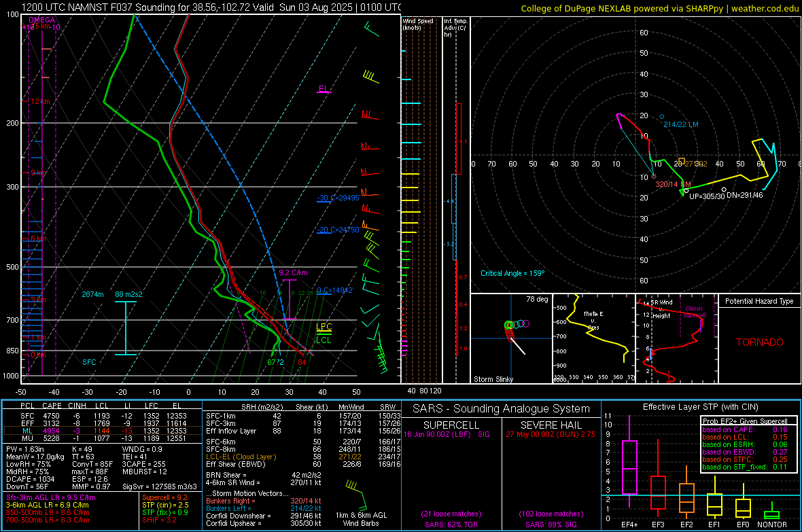This screenshot has width=802, height=532.
Task: Click the 'SHIP = 3.2' value
Action: tap(159, 520)
